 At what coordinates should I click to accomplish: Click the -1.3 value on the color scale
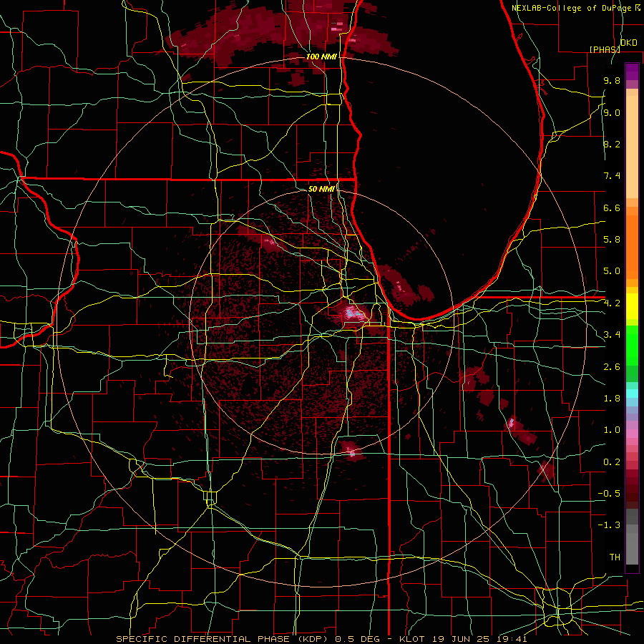pyautogui.click(x=609, y=525)
